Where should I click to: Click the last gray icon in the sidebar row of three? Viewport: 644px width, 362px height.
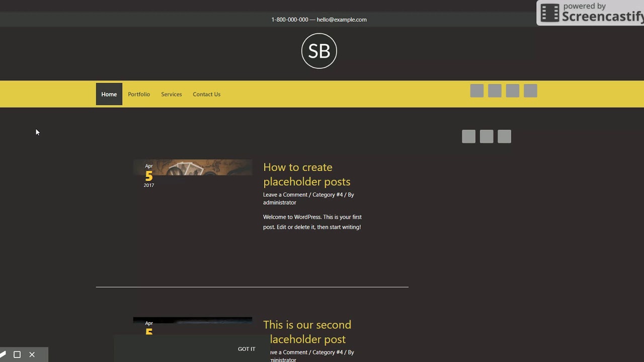(x=504, y=137)
